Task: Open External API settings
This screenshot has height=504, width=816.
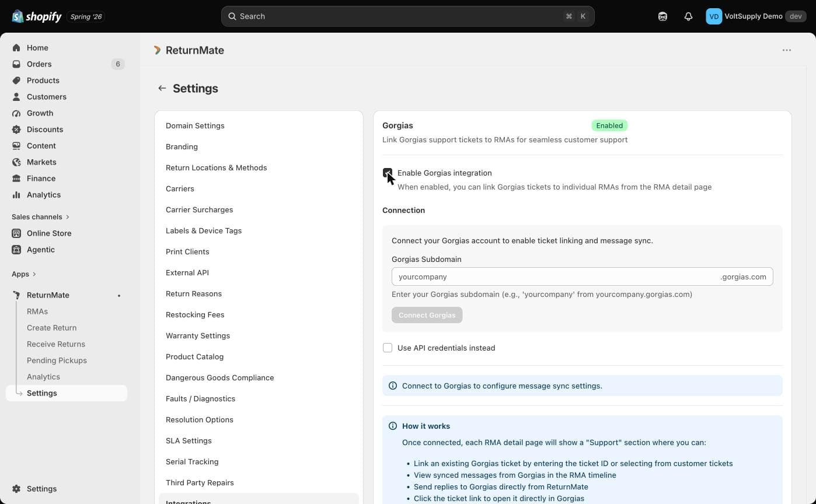Action: tap(187, 272)
